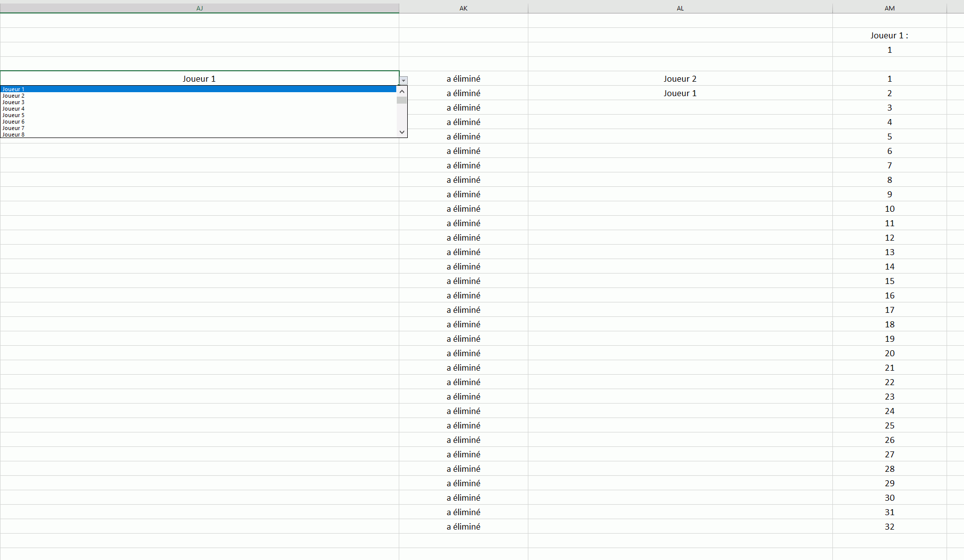Click highlighted Joueur 1 list item
This screenshot has width=964, height=560.
13,89
